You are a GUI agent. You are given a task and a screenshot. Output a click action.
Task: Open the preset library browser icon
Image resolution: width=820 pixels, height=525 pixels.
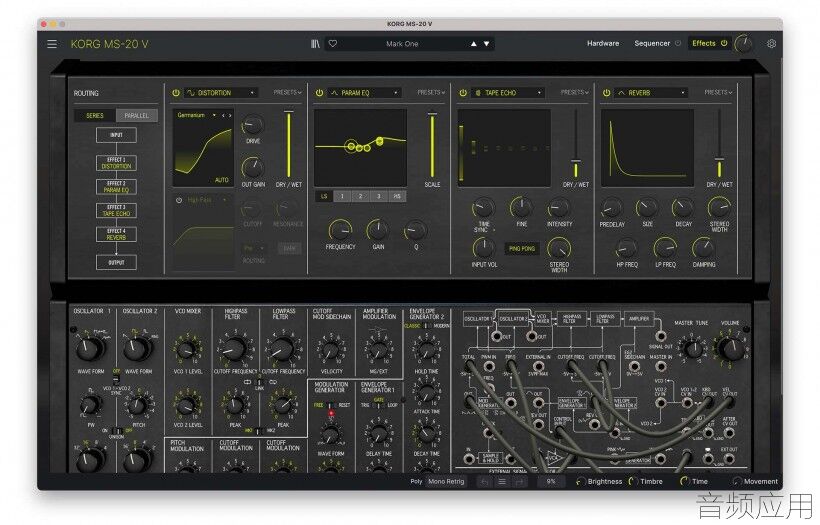click(x=315, y=44)
